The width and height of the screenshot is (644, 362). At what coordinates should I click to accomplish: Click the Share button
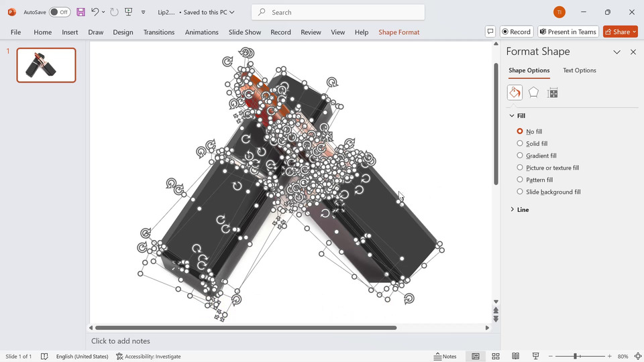tap(620, 32)
